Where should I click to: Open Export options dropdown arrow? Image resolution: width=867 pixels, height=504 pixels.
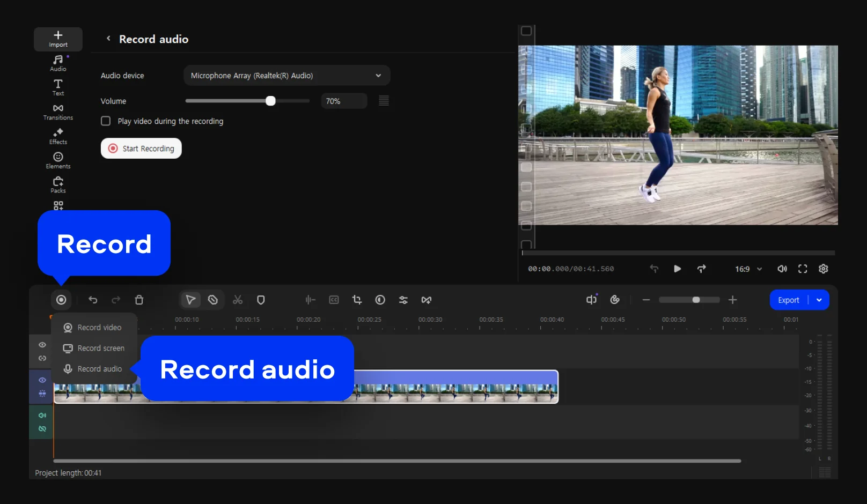[819, 300]
